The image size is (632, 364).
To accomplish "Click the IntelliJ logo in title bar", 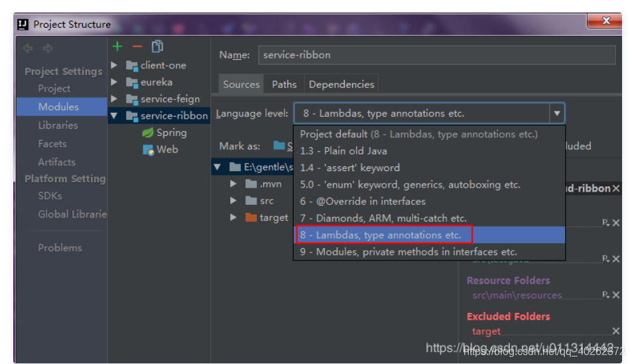I will (x=23, y=25).
